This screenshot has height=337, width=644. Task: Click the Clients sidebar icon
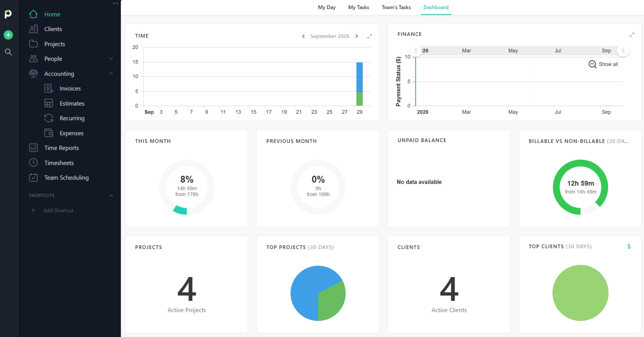pyautogui.click(x=33, y=29)
